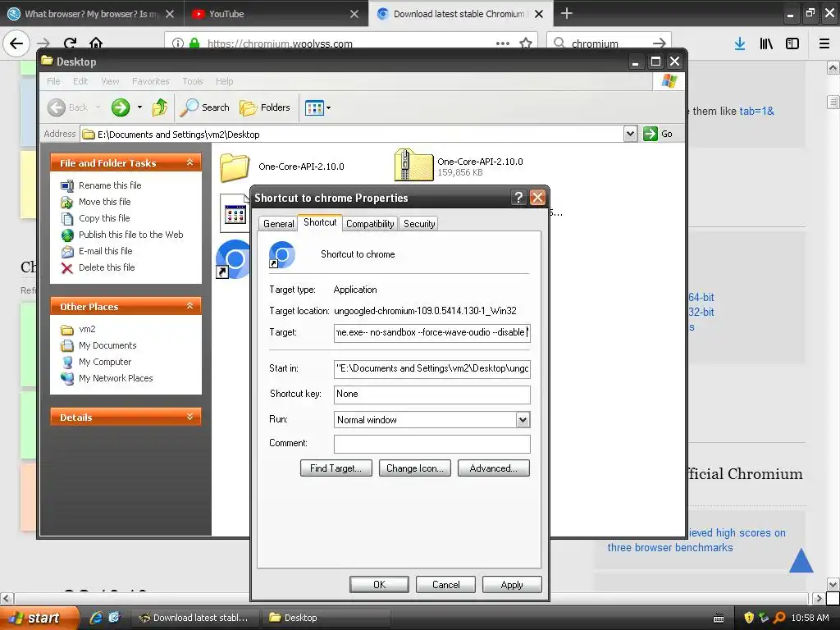Close the YouTube tab
This screenshot has width=840, height=630.
point(354,14)
